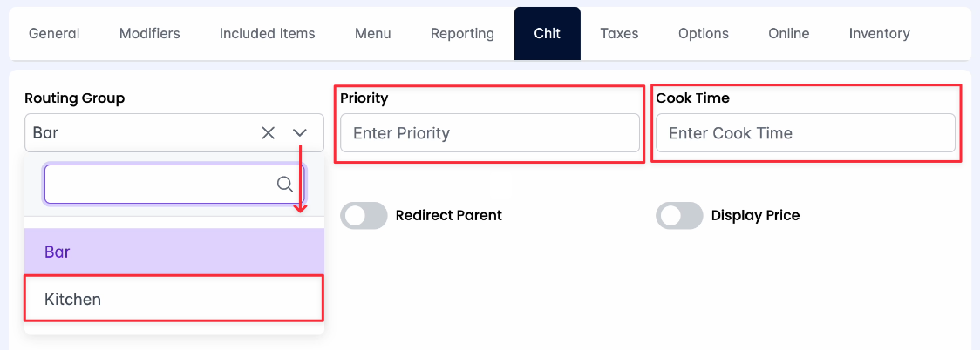
Task: Focus the Enter Cook Time field
Action: [805, 133]
